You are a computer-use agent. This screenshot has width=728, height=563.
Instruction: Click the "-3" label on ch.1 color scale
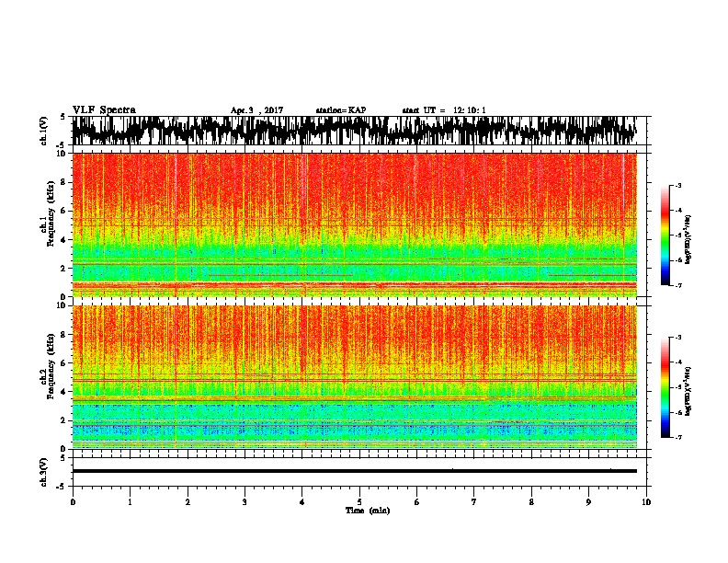678,185
